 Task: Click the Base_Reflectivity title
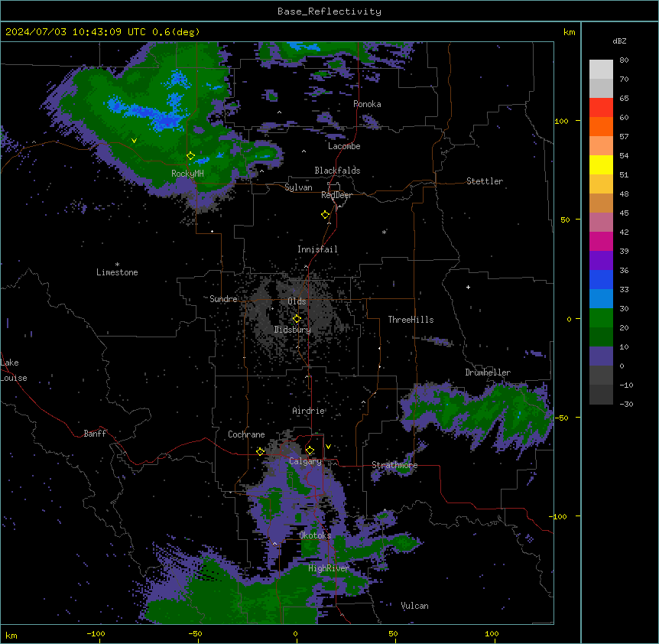pos(329,11)
